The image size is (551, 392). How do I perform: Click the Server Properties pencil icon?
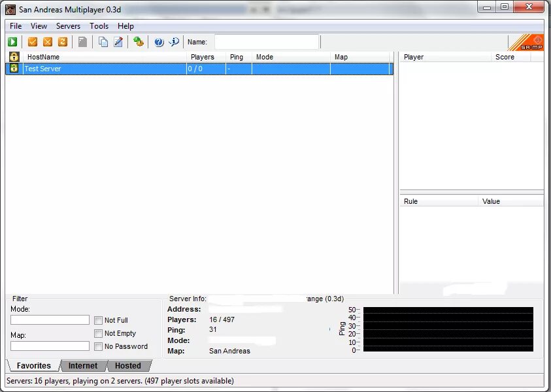pos(118,42)
